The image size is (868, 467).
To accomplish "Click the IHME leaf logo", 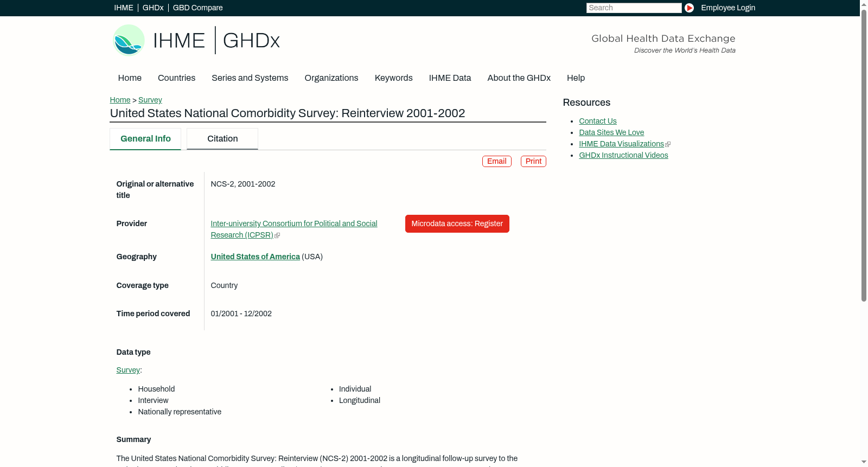I will coord(129,40).
